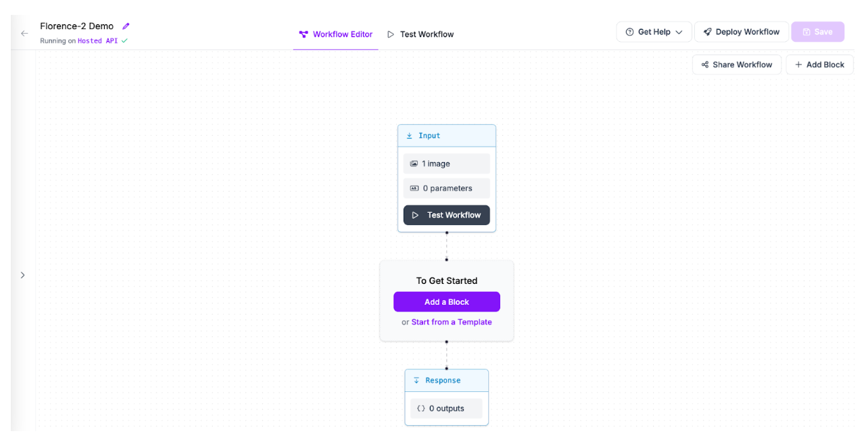Image resolution: width=868 pixels, height=446 pixels.
Task: Follow the Start from a Template link
Action: coord(452,322)
